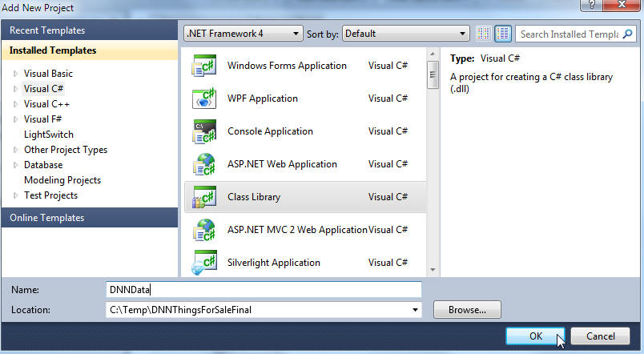644x354 pixels.
Task: Select the Windows Forms Application template icon
Action: coord(204,66)
